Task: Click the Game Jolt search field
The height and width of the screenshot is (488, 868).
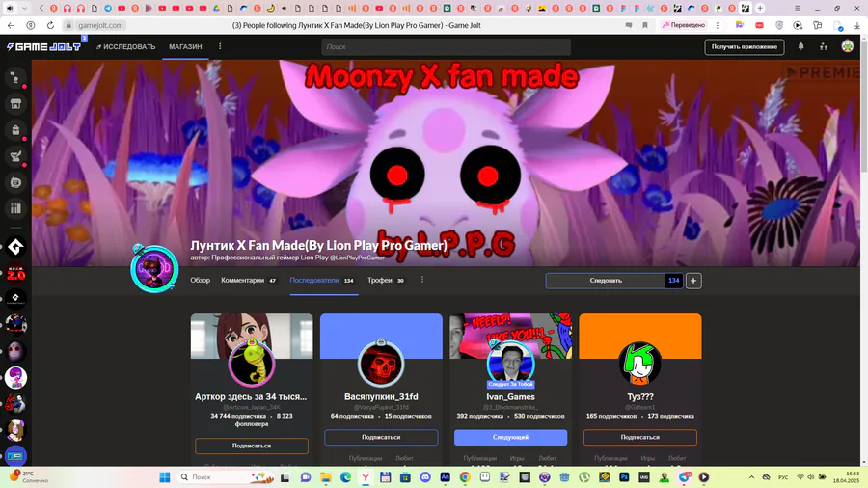Action: [446, 47]
